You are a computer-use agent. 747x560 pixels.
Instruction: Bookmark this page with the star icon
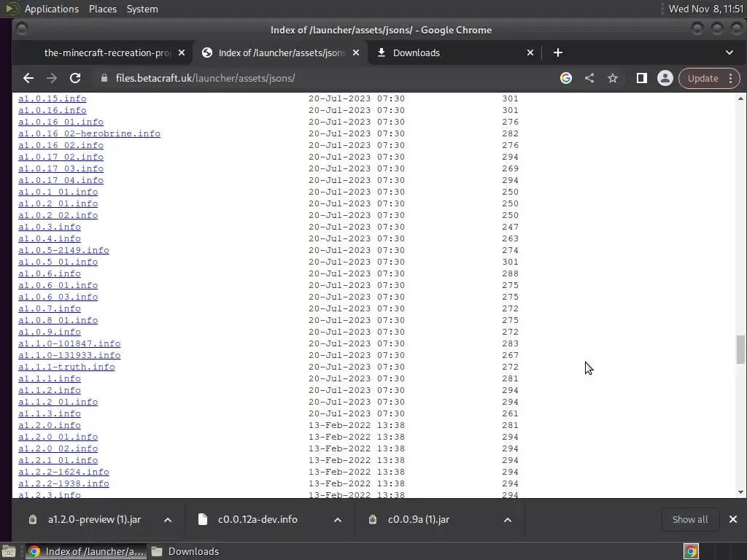pos(613,79)
